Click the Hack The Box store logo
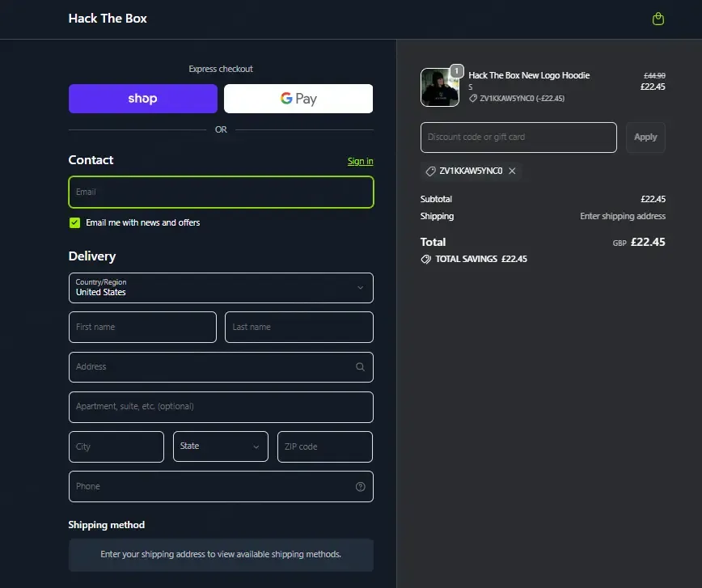The image size is (702, 588). (108, 19)
